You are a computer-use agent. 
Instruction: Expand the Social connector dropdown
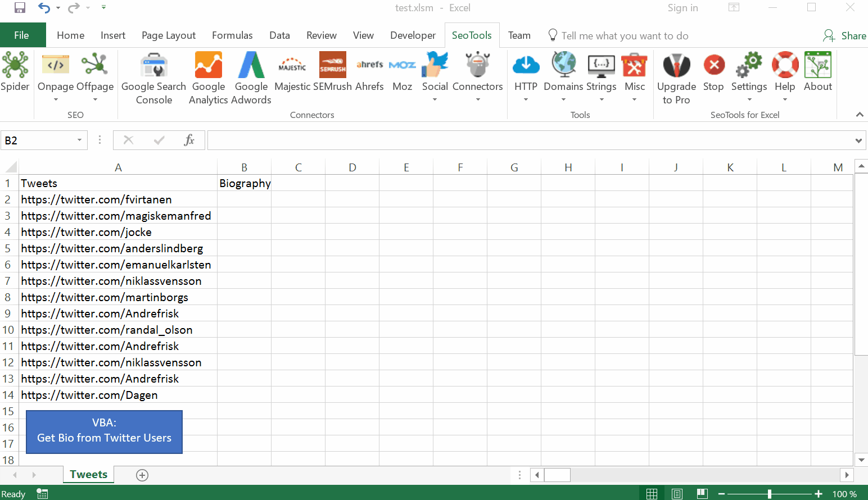pos(435,99)
